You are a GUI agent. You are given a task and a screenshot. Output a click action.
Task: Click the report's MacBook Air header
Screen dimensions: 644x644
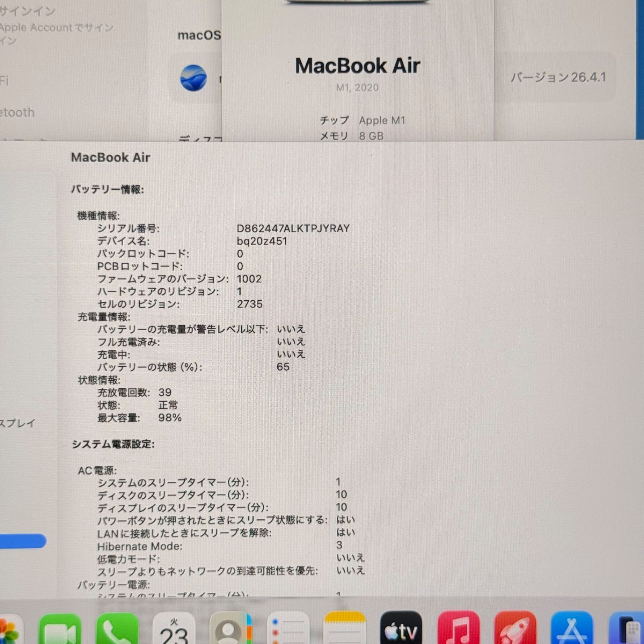coord(111,157)
